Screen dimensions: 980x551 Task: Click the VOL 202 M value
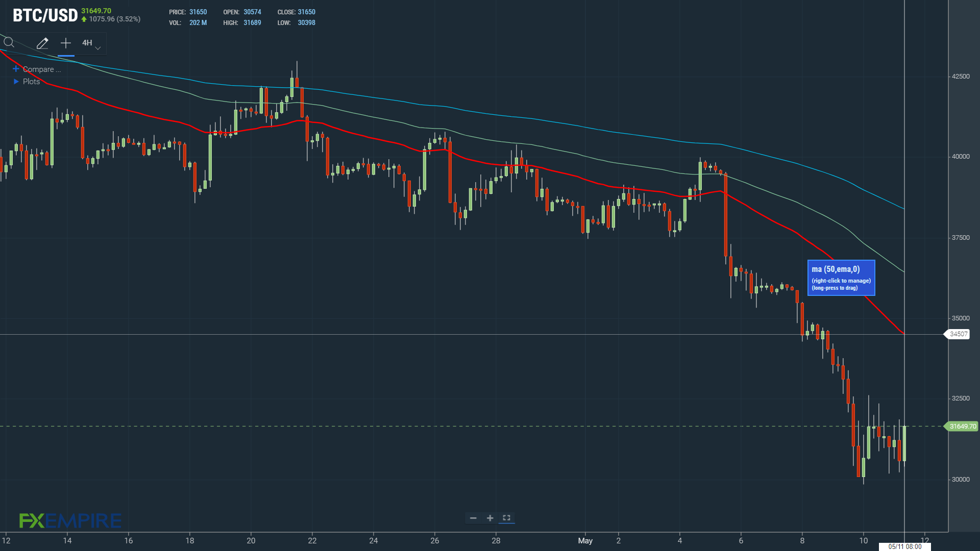(198, 22)
